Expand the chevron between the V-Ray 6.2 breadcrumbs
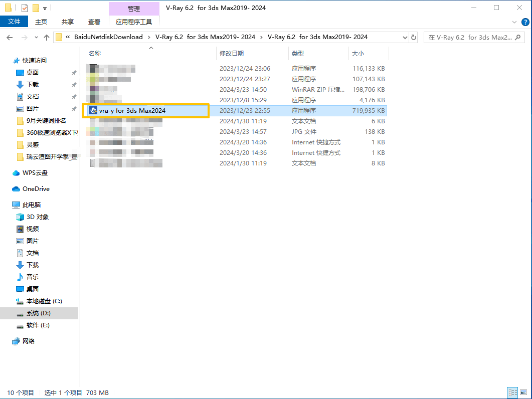Screen dimensions: 532x399 click(261, 37)
